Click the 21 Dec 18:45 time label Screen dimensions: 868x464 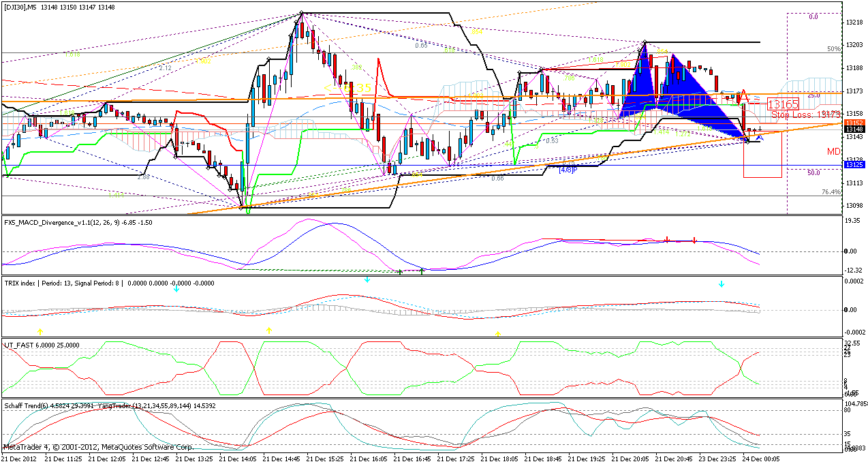point(542,459)
